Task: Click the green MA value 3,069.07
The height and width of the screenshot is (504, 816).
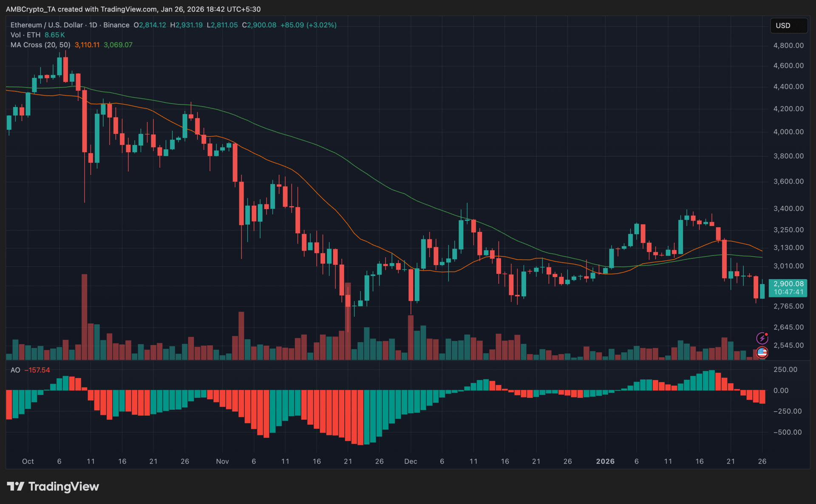Action: [118, 45]
